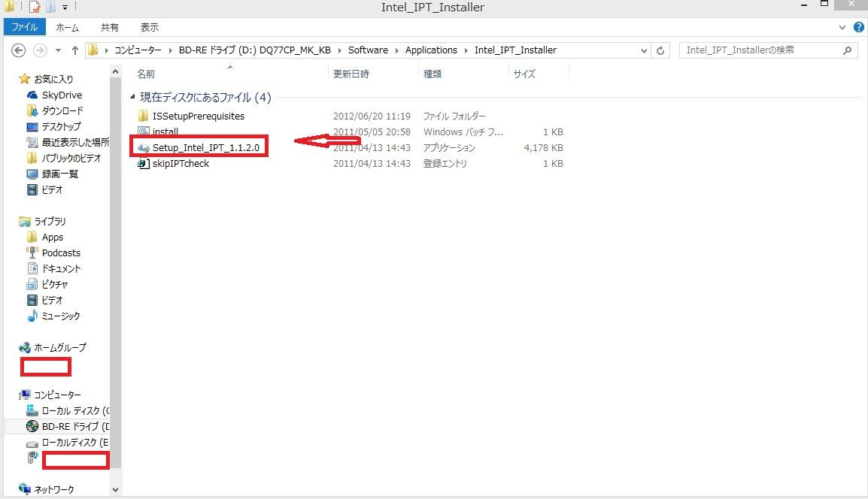This screenshot has height=499, width=868.
Task: Click the 4,178 KB size cell
Action: tap(543, 148)
